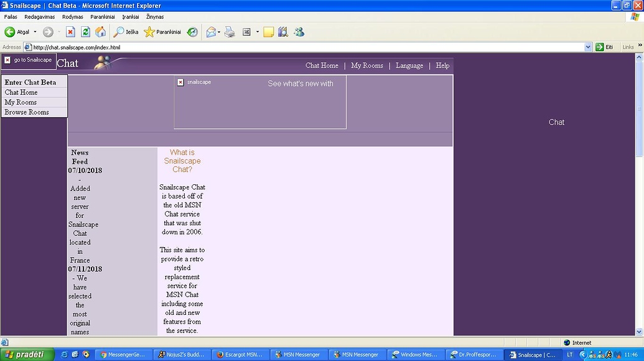Click the address bar URL field

[305, 47]
